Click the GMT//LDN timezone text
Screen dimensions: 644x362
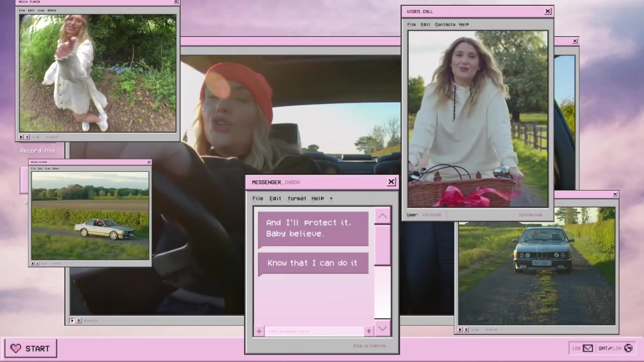click(x=610, y=348)
